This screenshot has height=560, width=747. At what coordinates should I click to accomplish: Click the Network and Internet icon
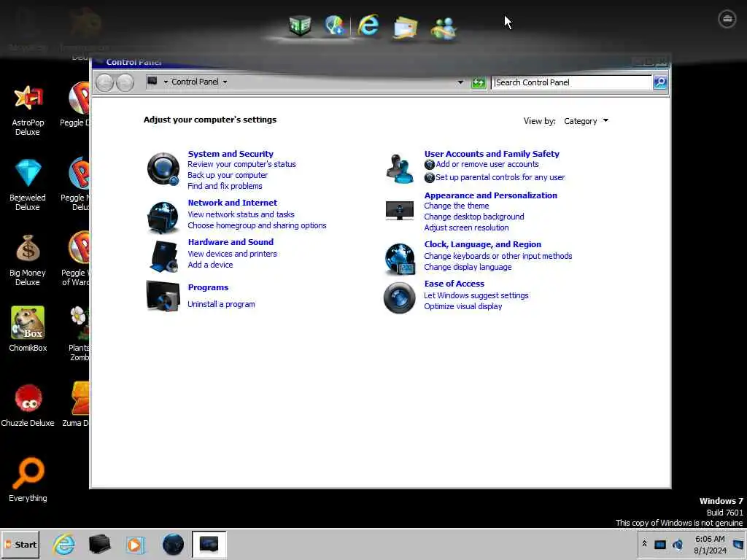tap(163, 217)
